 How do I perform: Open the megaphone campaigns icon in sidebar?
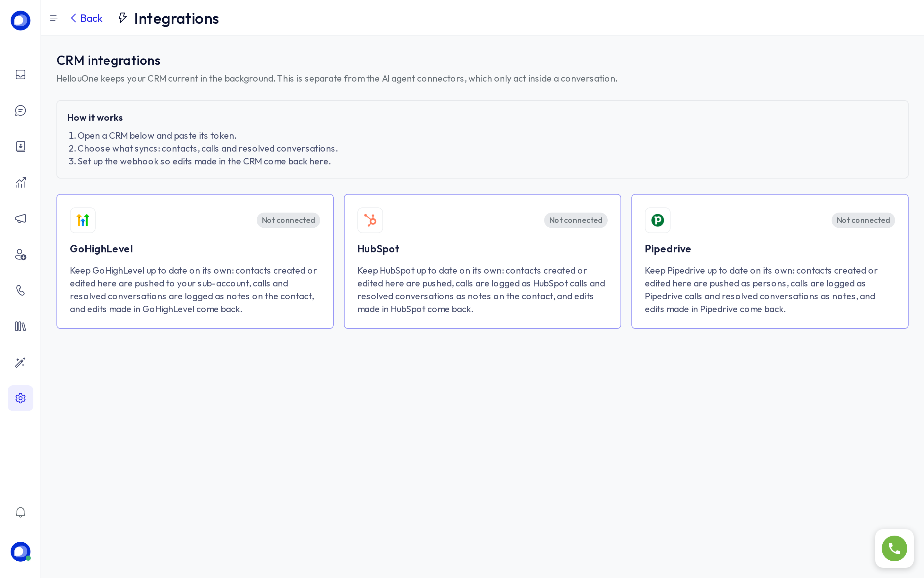(x=20, y=218)
